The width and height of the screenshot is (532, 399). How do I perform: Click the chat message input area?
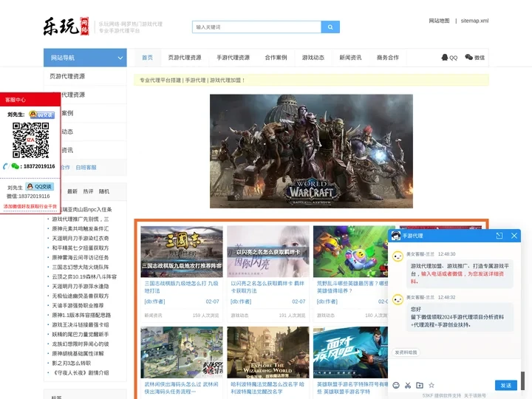pos(454,369)
